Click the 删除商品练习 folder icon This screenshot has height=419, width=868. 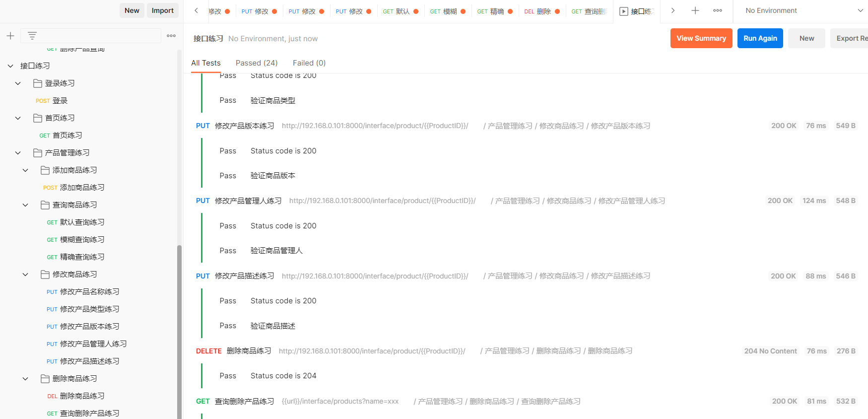tap(45, 378)
